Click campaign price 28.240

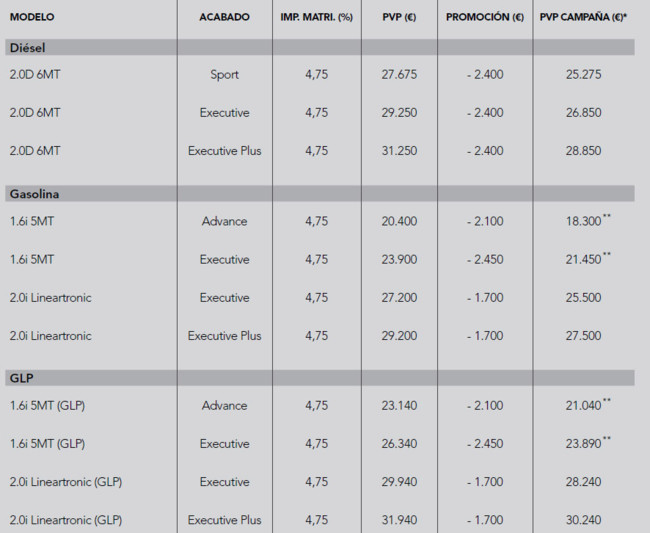[583, 482]
